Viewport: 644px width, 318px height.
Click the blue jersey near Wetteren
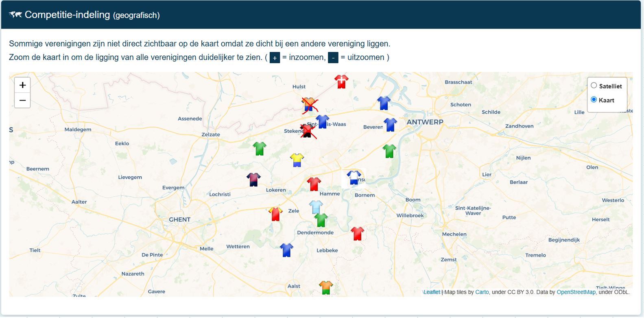point(286,250)
